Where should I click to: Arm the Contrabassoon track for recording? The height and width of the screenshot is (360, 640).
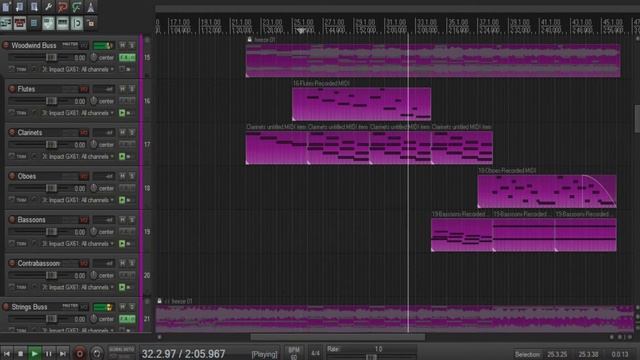pyautogui.click(x=12, y=263)
